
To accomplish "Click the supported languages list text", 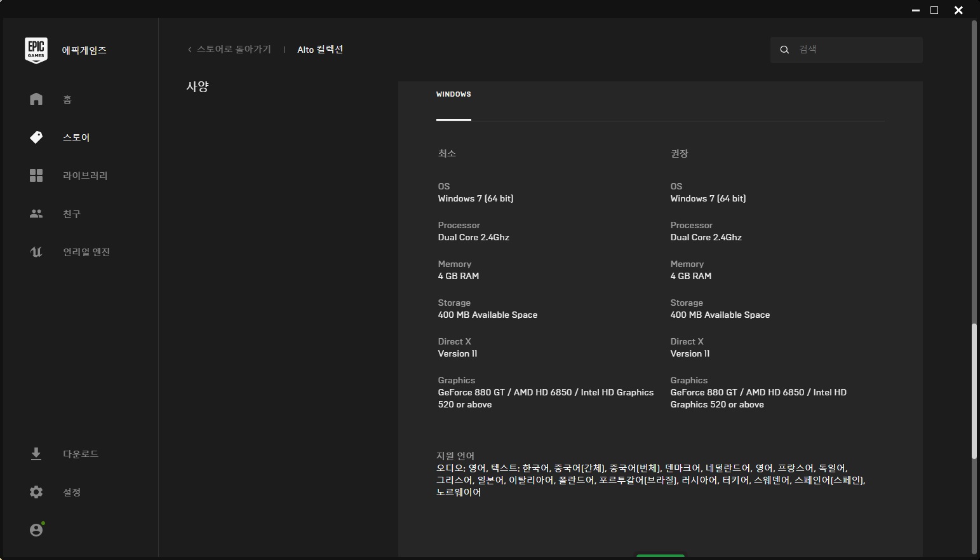I will (x=651, y=480).
